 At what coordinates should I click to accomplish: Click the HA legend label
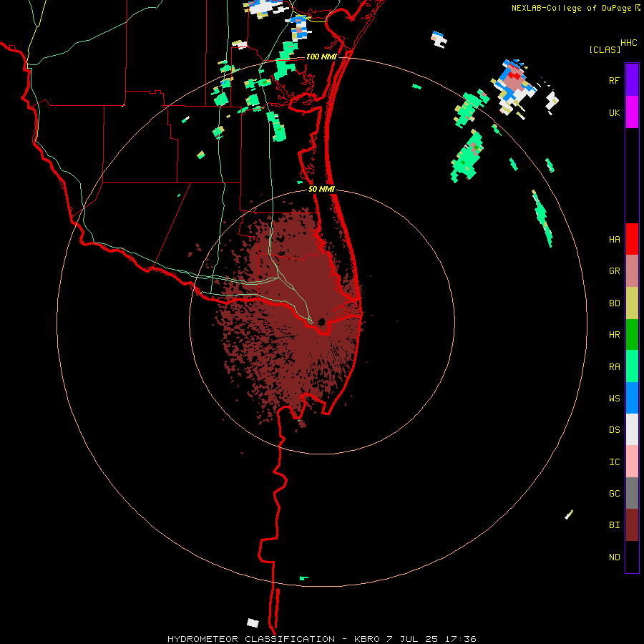click(x=614, y=240)
